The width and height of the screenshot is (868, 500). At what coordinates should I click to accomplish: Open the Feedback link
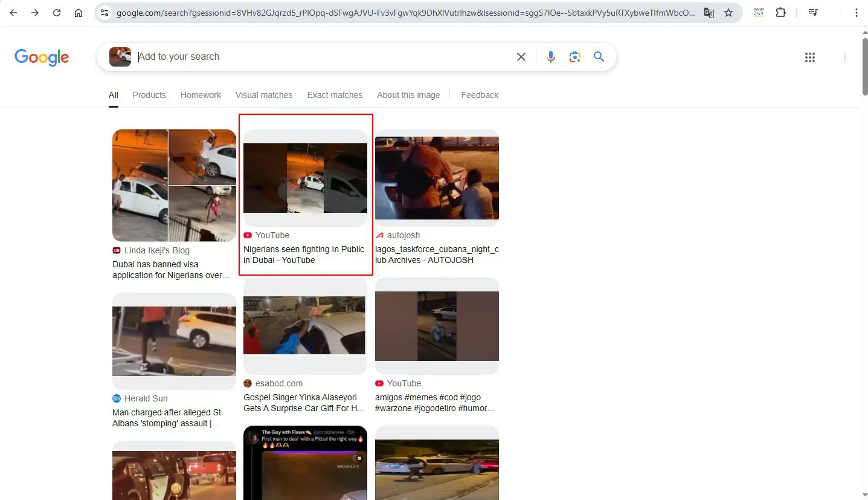tap(480, 95)
